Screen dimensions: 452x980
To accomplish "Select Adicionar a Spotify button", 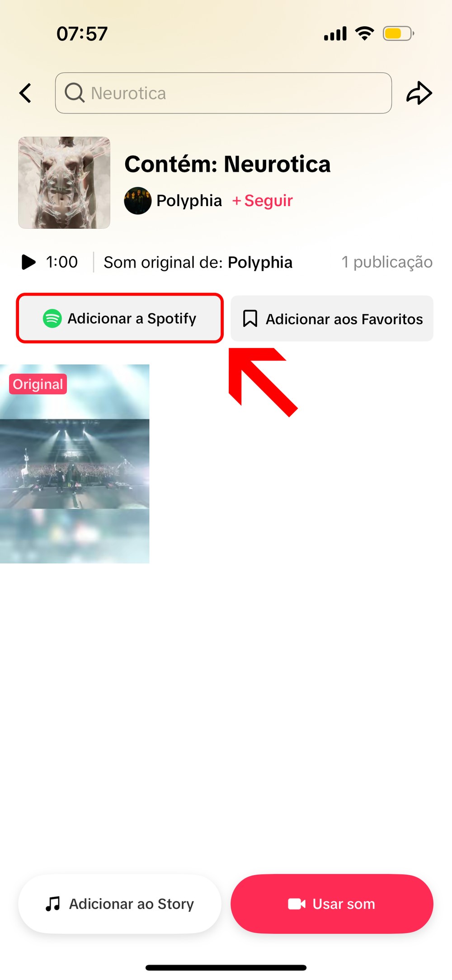I will tap(120, 319).
